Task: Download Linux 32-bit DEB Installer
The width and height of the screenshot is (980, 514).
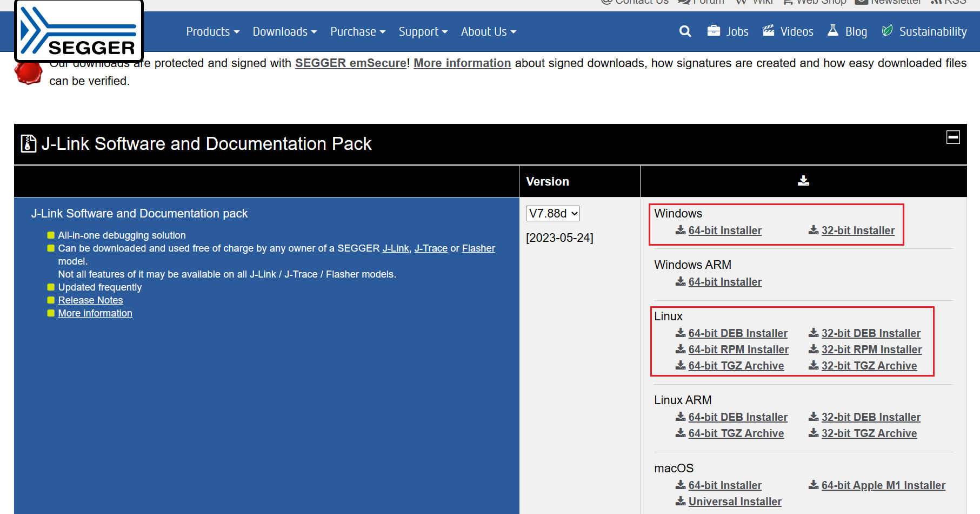Action: click(x=871, y=333)
